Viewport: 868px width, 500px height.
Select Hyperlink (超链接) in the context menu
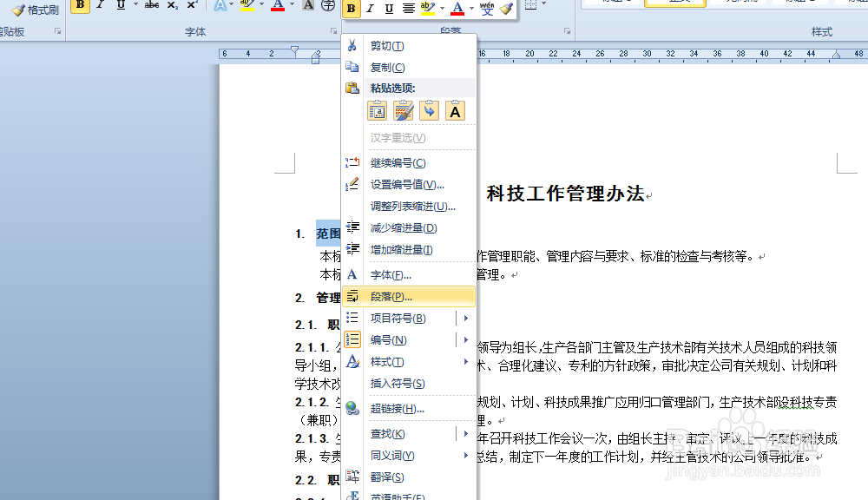[x=391, y=407]
